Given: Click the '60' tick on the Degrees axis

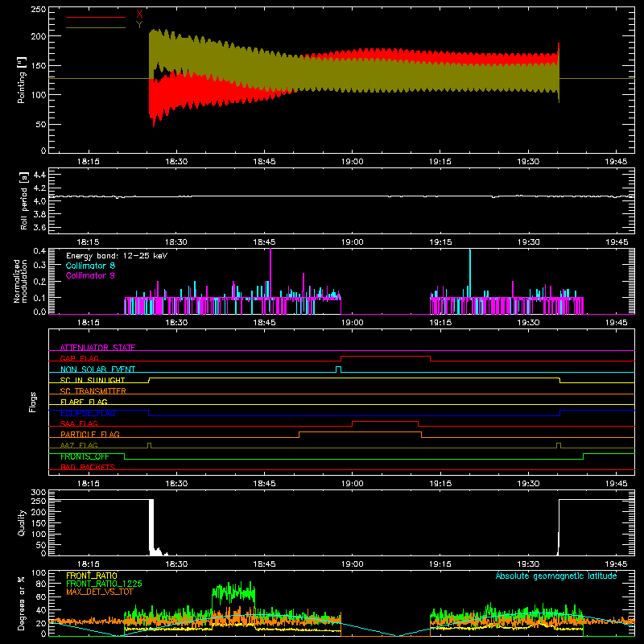Looking at the screenshot, I should 41,597.
